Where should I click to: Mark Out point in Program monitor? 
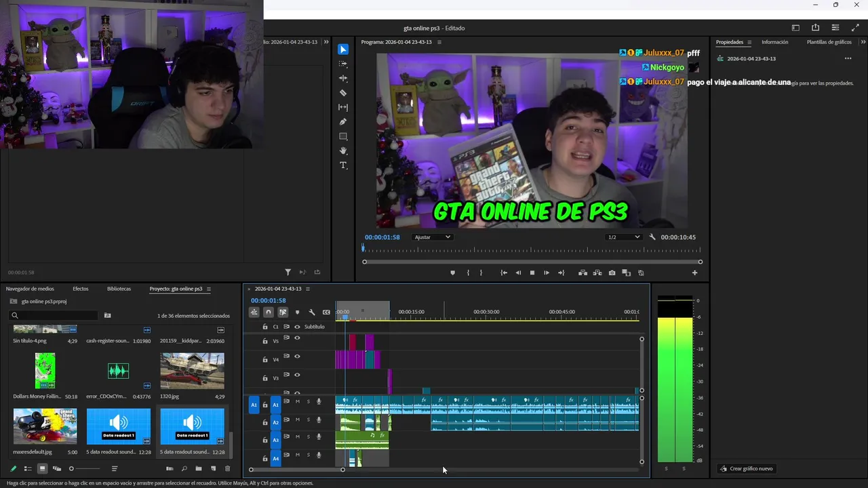pos(481,272)
